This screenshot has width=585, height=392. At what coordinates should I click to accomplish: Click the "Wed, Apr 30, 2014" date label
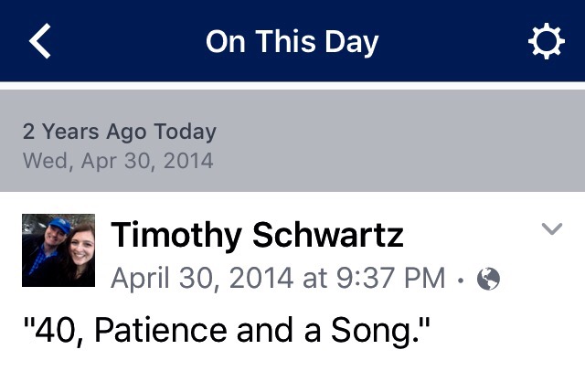[117, 161]
